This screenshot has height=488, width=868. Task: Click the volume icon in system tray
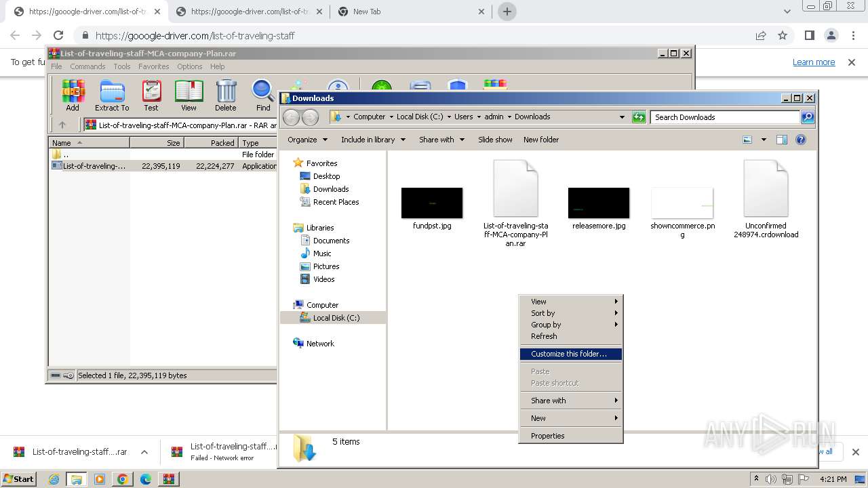click(x=771, y=479)
